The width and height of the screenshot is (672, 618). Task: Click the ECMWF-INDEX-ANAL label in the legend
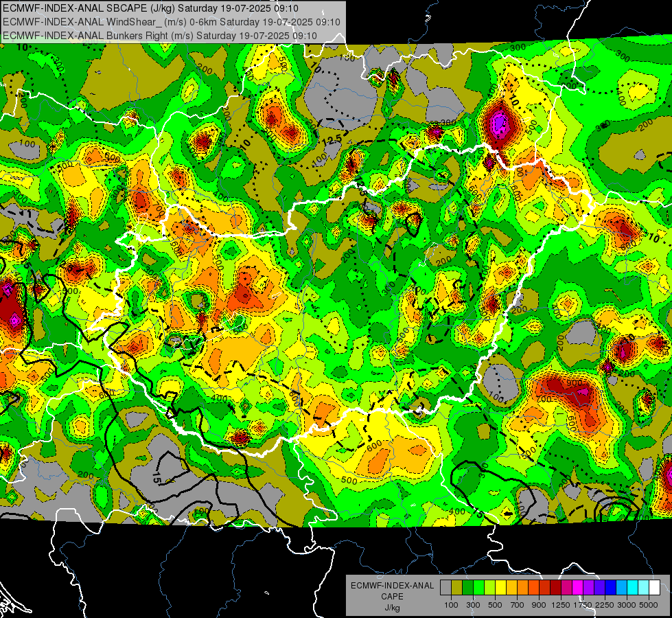coord(392,586)
